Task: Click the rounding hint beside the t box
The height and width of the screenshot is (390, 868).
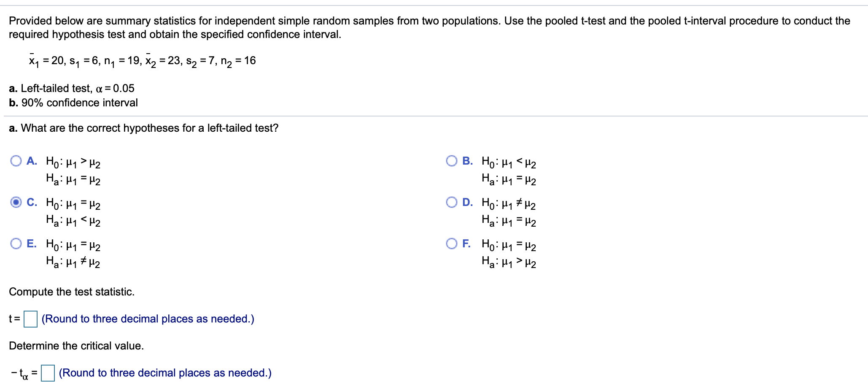Action: click(x=148, y=319)
